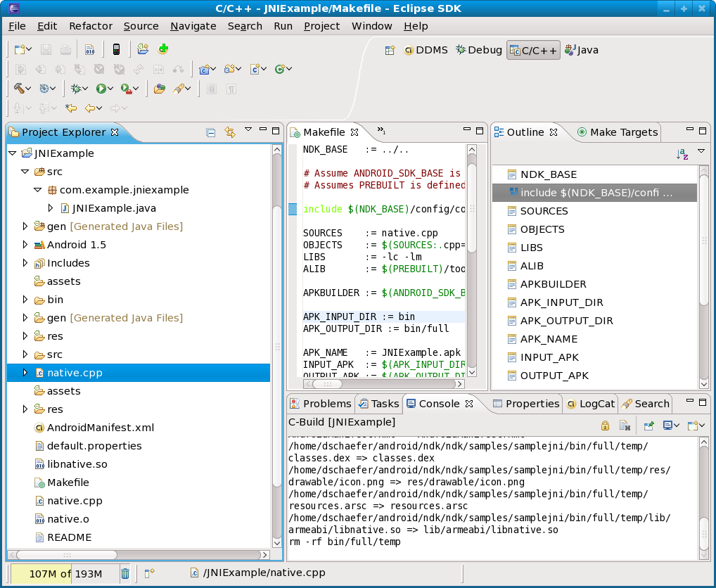Image resolution: width=716 pixels, height=588 pixels.
Task: Open the Android device manager phone icon
Action: point(116,49)
